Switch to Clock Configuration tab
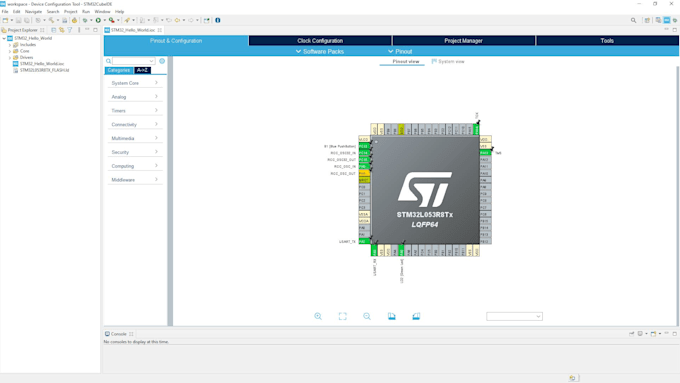The width and height of the screenshot is (680, 383). pos(320,41)
